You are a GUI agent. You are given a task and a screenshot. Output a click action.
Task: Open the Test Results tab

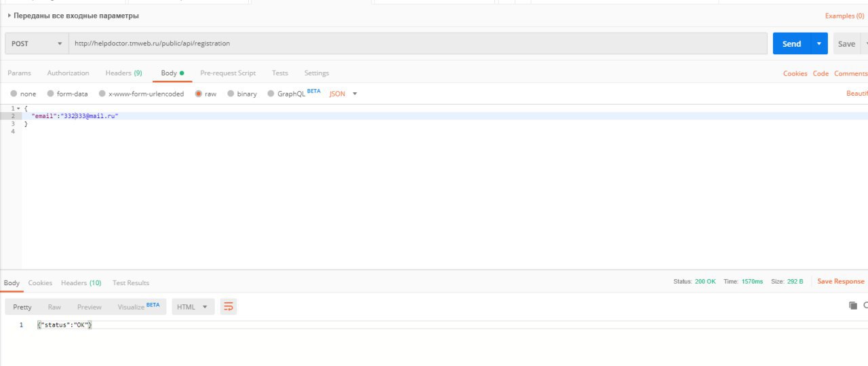click(131, 282)
